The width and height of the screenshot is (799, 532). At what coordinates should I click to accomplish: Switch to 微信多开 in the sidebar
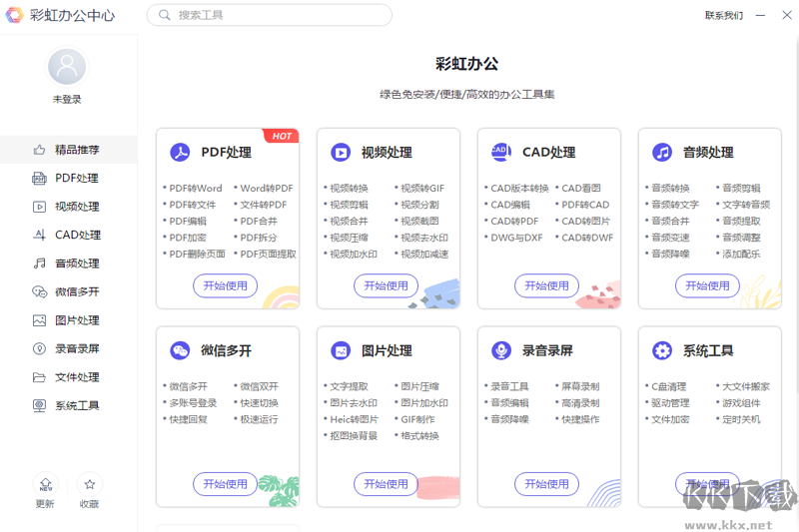pyautogui.click(x=69, y=291)
